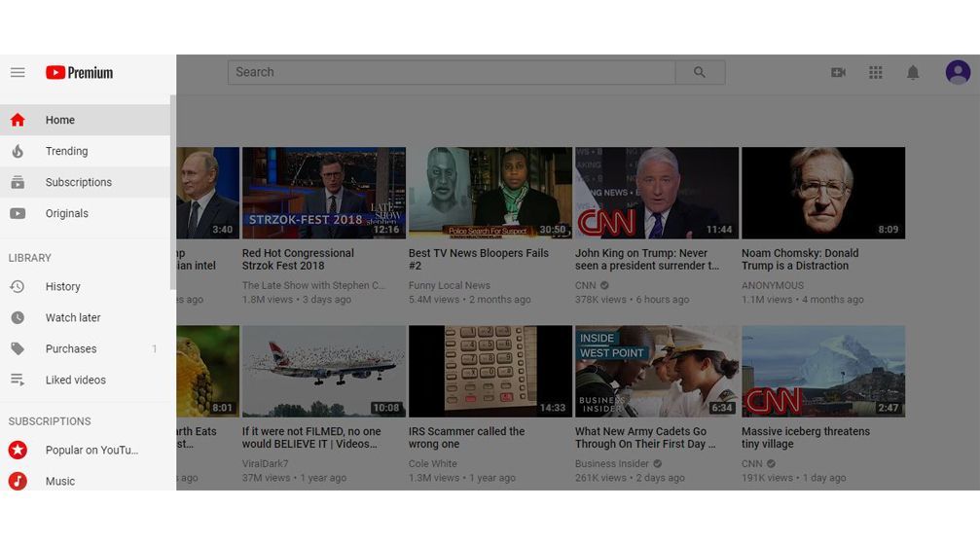Click the search magnifier button

tap(700, 72)
